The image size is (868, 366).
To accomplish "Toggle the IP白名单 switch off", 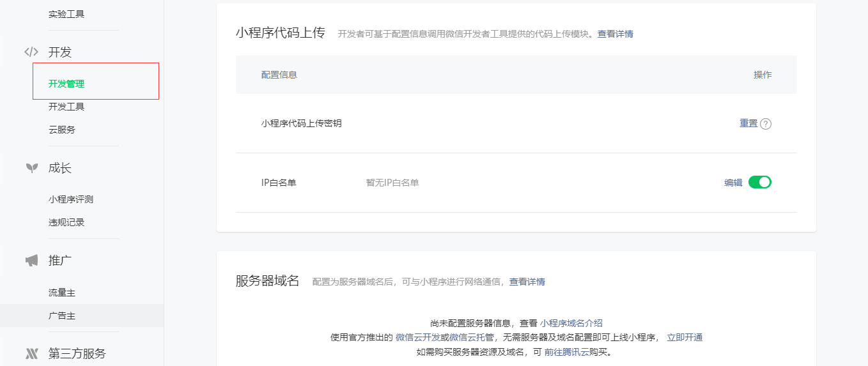I will click(x=760, y=182).
